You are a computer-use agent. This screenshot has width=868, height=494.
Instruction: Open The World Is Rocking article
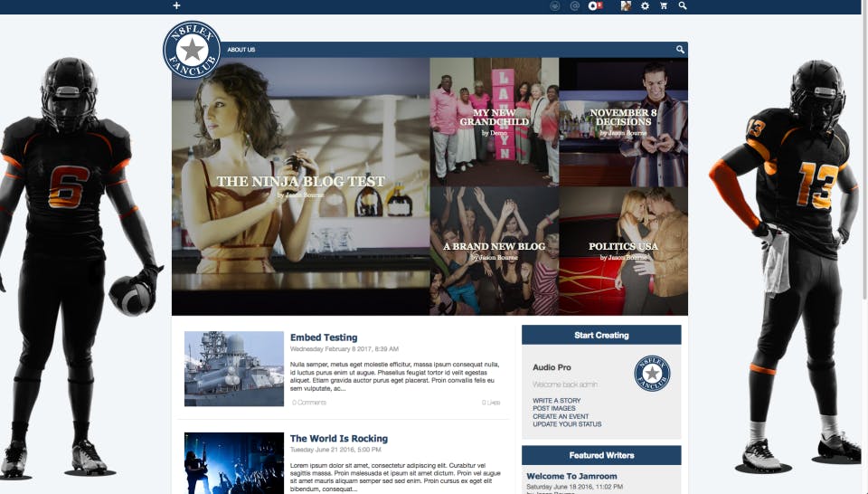pos(339,439)
